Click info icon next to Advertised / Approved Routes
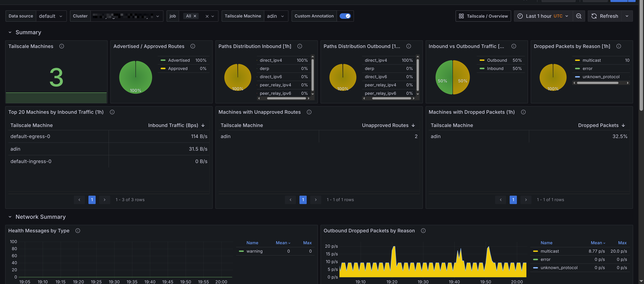The image size is (644, 284). [x=192, y=46]
